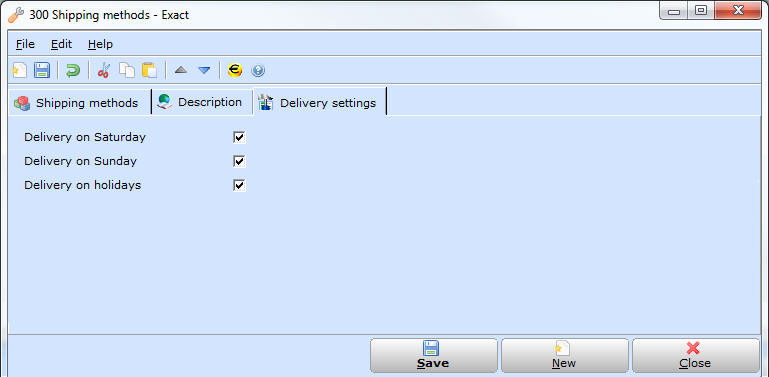
Task: Uncheck Delivery on Saturday checkbox
Action: point(239,137)
